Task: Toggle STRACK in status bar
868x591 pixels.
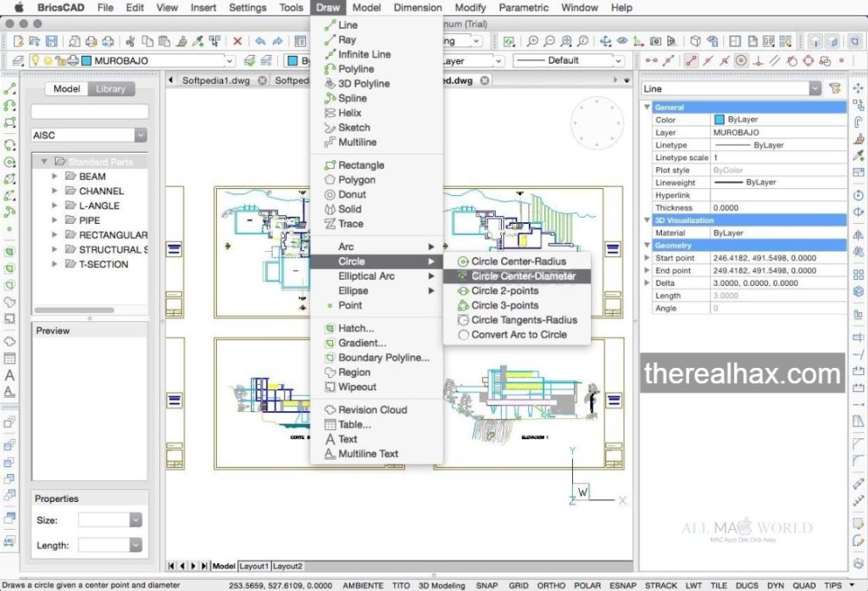Action: (x=661, y=585)
